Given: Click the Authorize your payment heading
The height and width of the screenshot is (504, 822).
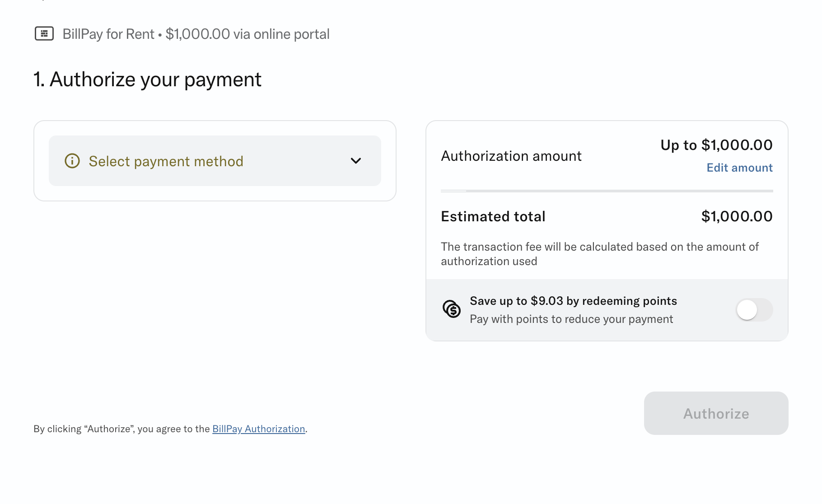Looking at the screenshot, I should 147,79.
